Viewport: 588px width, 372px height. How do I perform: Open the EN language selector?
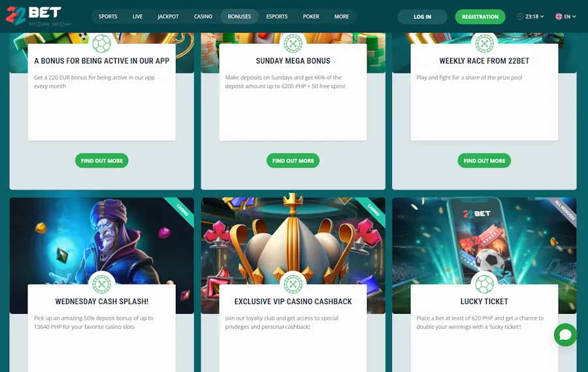(566, 16)
